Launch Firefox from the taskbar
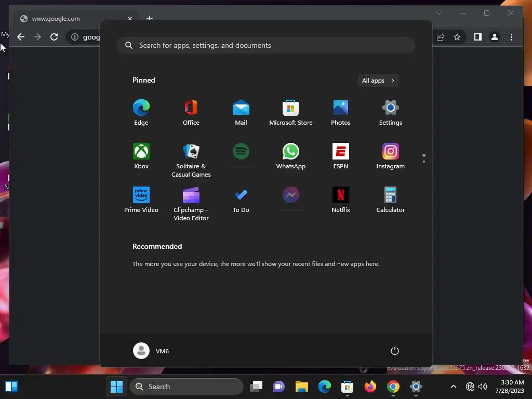532x399 pixels. [x=370, y=387]
